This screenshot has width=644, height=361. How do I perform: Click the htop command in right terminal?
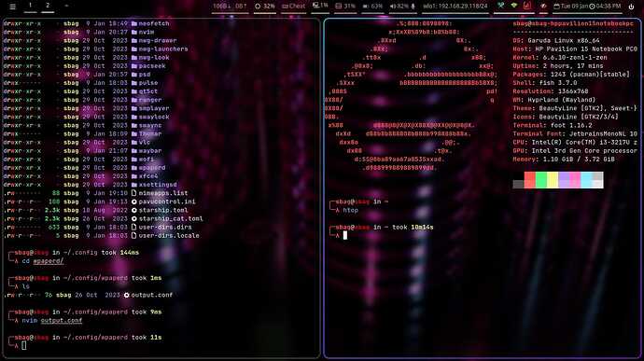(350, 210)
